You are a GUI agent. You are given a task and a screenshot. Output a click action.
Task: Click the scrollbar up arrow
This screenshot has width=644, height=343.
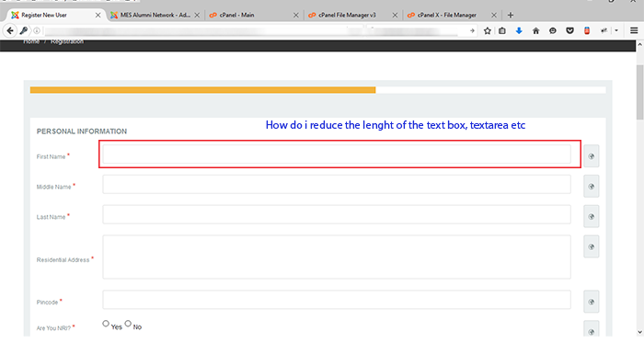click(x=640, y=44)
